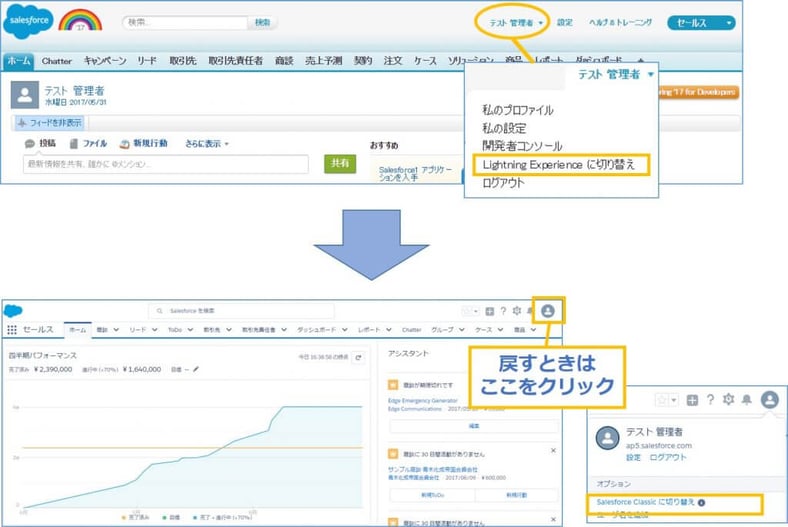Expand the グループ tab chevron in Lightning
The height and width of the screenshot is (527, 788).
click(x=461, y=330)
